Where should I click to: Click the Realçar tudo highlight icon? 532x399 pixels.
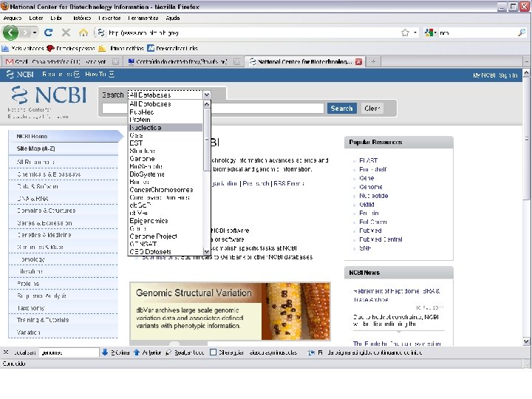pyautogui.click(x=168, y=352)
